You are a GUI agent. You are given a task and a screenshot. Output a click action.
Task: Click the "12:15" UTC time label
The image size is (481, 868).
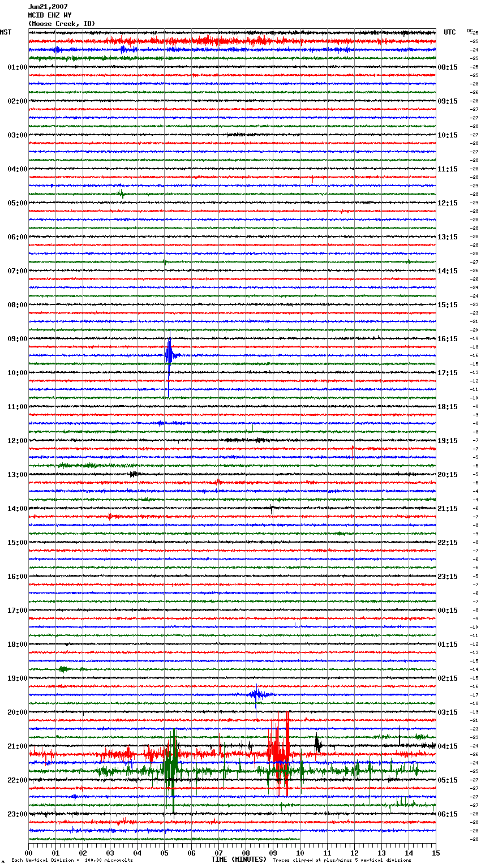448,203
